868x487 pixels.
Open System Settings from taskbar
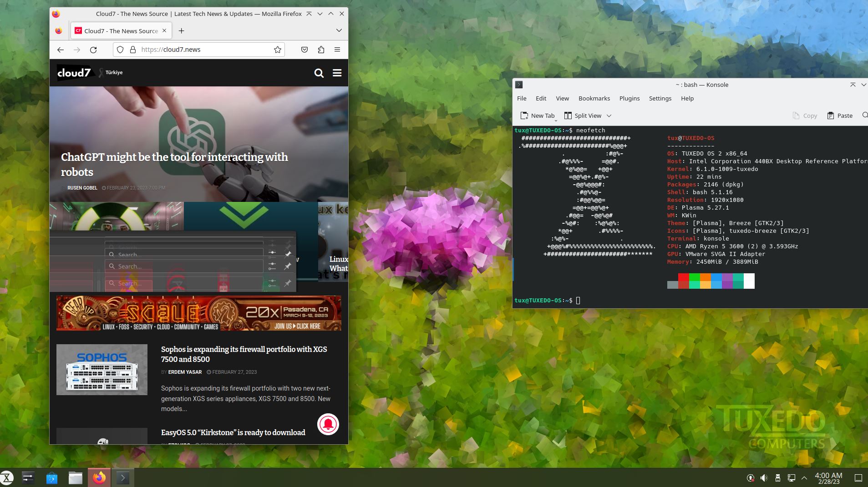(x=28, y=477)
